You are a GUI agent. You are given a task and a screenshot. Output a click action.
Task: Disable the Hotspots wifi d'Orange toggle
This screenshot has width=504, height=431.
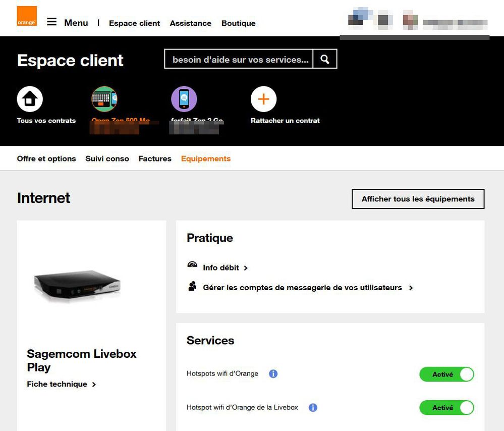click(x=446, y=374)
